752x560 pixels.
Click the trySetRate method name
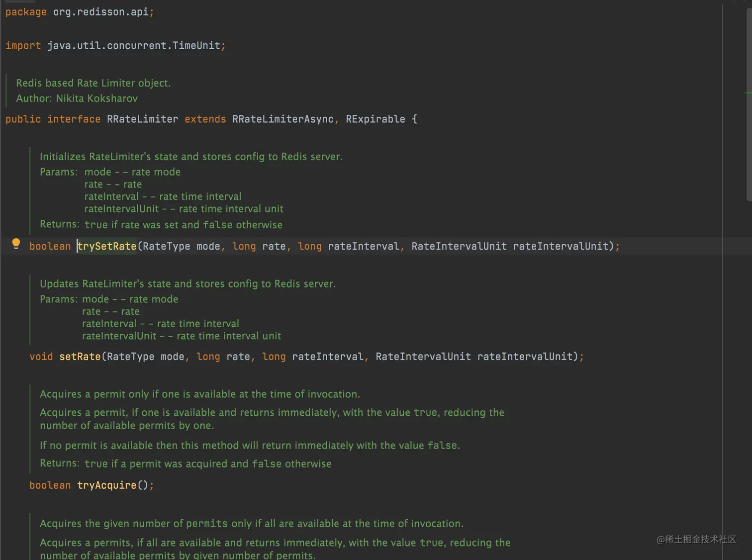click(107, 246)
